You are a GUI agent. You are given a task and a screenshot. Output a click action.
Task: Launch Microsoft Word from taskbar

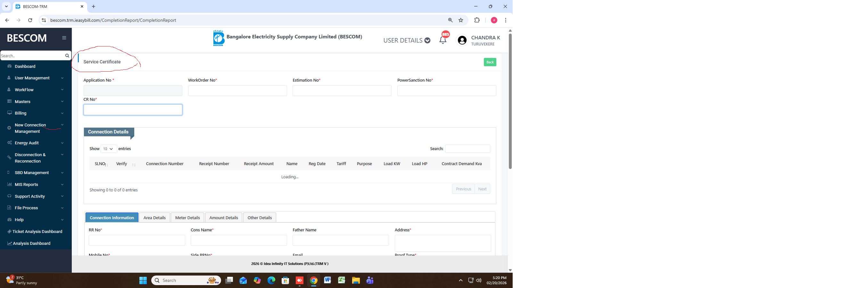point(327,280)
